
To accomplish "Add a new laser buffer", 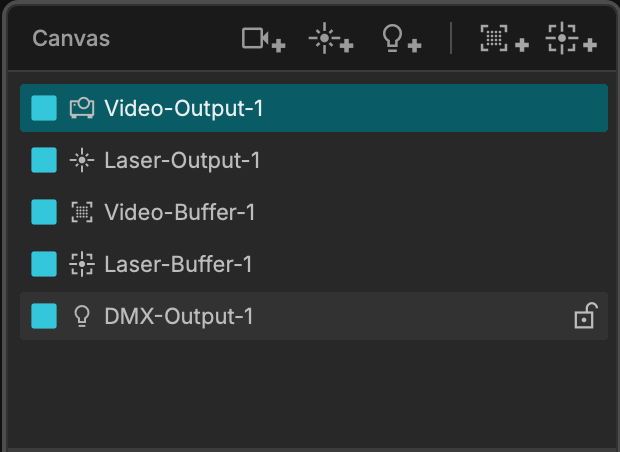I will point(571,38).
